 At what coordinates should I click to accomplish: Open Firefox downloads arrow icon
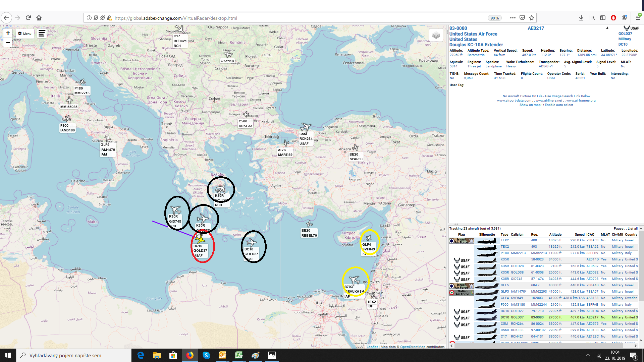(x=581, y=18)
